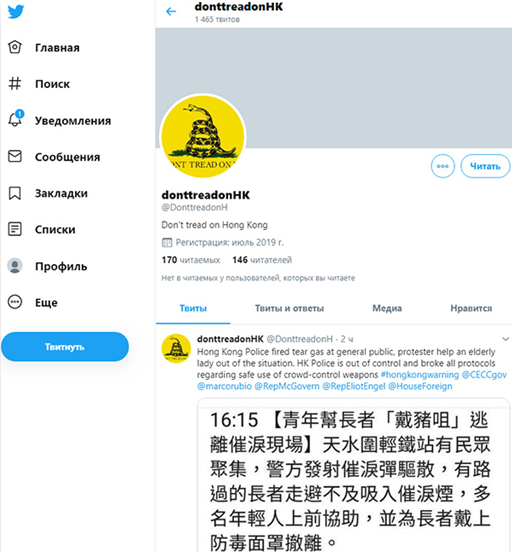The height and width of the screenshot is (552, 512).
Task: Open the #hongkongwarning hashtag link
Action: [x=420, y=375]
